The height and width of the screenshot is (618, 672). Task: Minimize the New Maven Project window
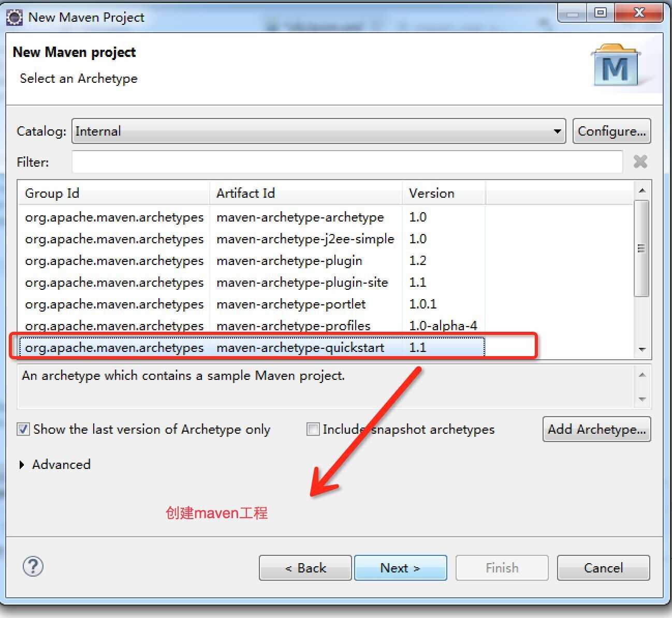573,13
